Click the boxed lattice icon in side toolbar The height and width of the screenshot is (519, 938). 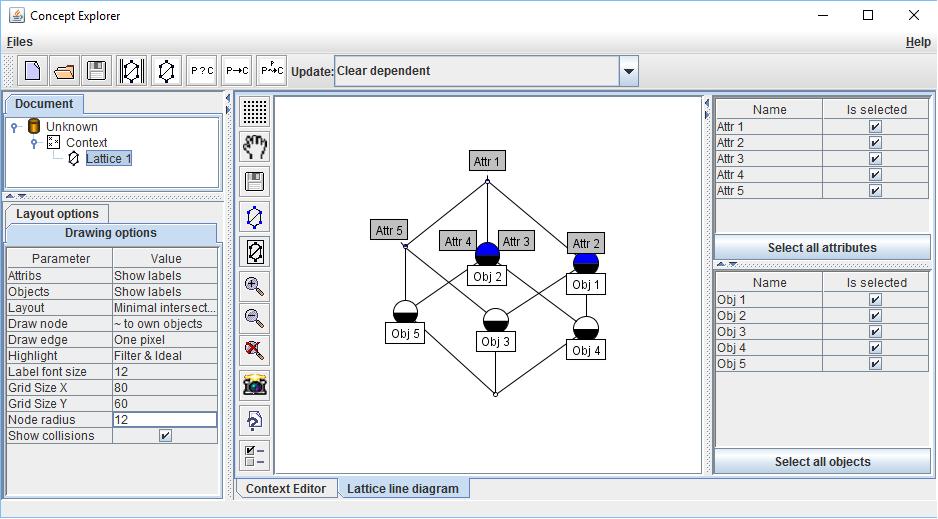[x=255, y=252]
